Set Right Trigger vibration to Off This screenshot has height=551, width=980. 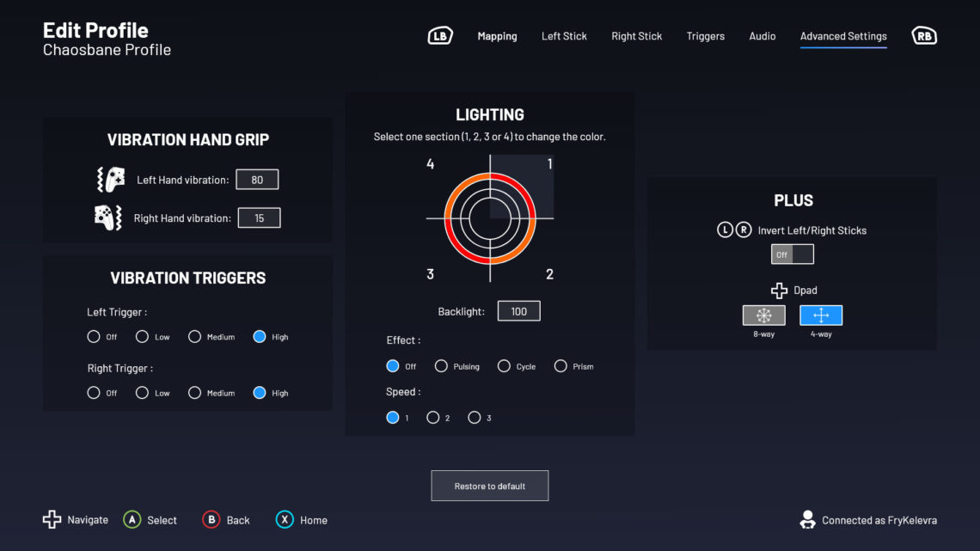[94, 393]
